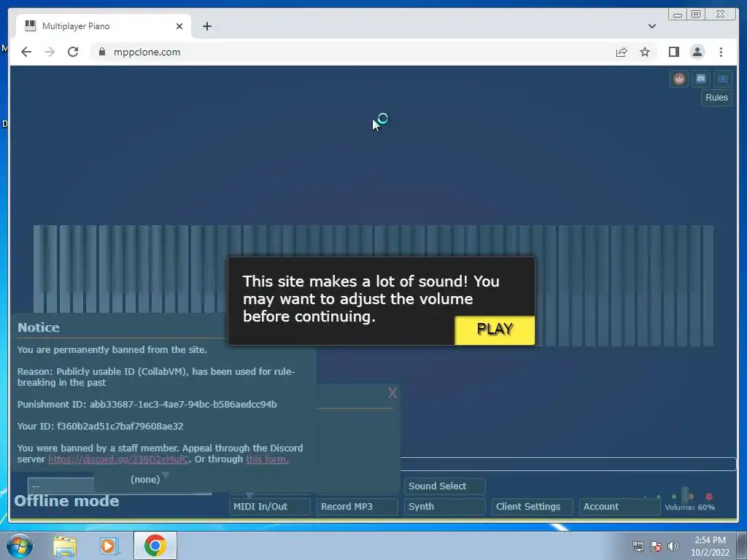Launch Windows Media Player from taskbar
Image resolution: width=747 pixels, height=560 pixels.
click(108, 545)
